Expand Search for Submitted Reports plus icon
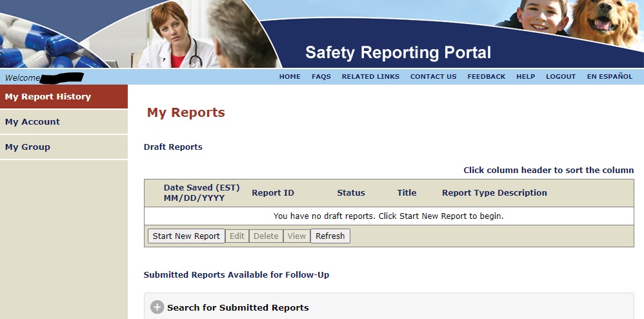644x319 pixels. (x=157, y=307)
